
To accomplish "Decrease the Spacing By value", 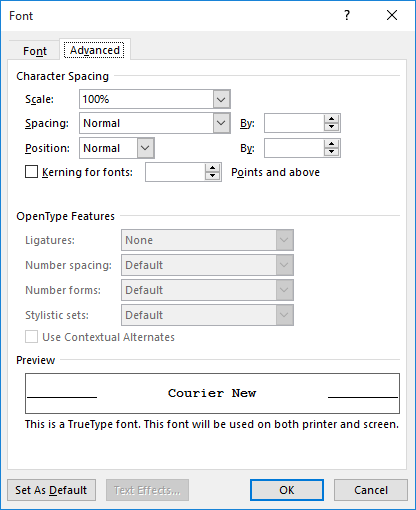I will 331,127.
